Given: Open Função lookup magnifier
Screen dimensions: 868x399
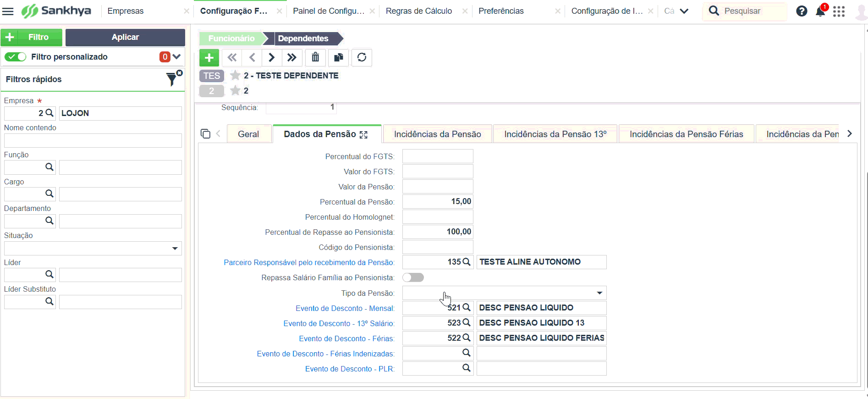Looking at the screenshot, I should click(x=49, y=167).
